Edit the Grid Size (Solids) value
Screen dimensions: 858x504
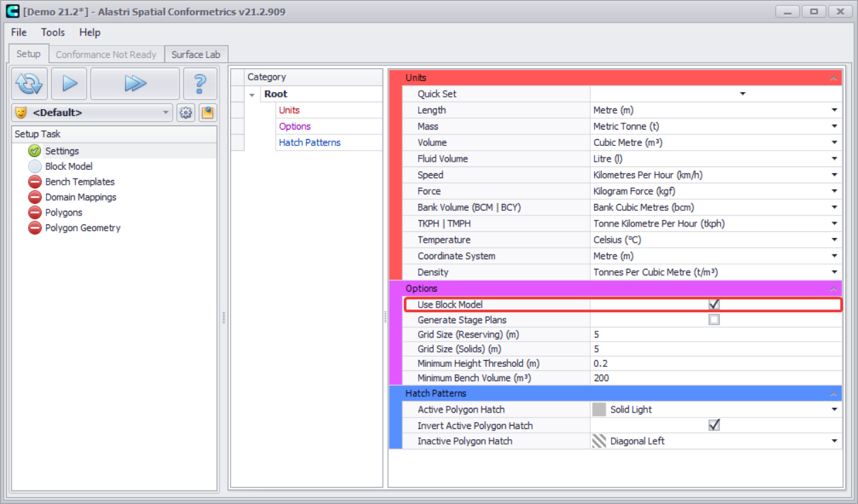click(715, 349)
